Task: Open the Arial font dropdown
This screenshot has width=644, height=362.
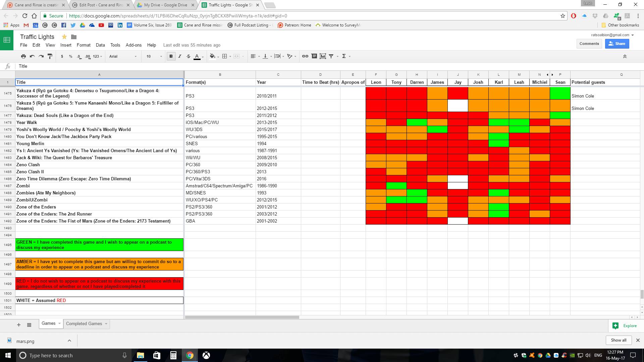Action: [123, 56]
